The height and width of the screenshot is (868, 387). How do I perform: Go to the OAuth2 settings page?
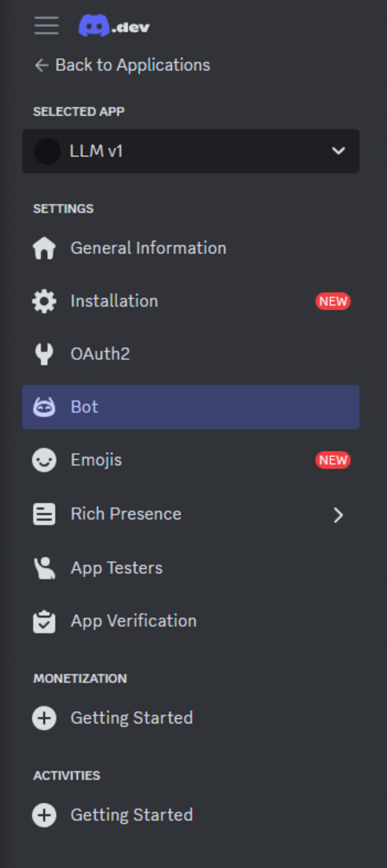click(100, 354)
